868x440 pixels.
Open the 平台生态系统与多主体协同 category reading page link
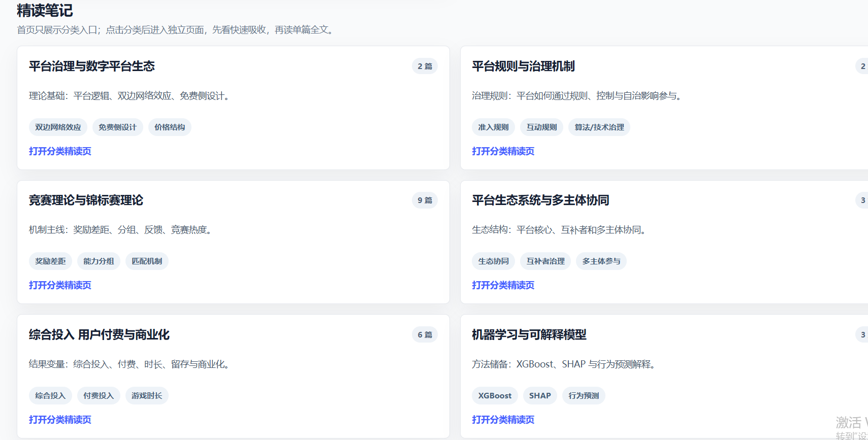tap(503, 285)
